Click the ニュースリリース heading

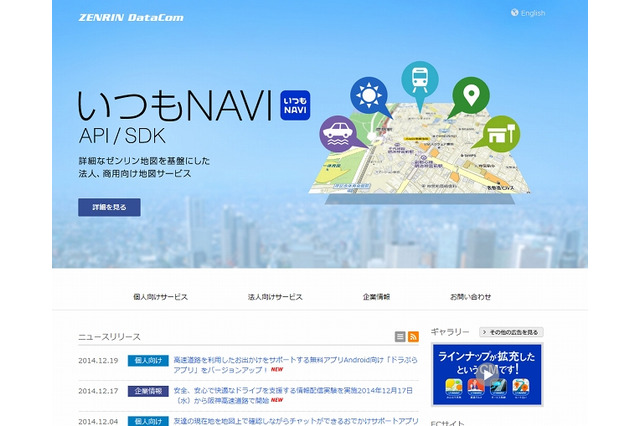click(x=109, y=337)
